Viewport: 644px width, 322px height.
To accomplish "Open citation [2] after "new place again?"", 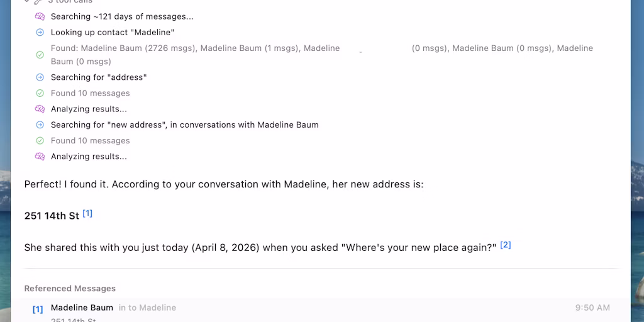I will [x=505, y=245].
